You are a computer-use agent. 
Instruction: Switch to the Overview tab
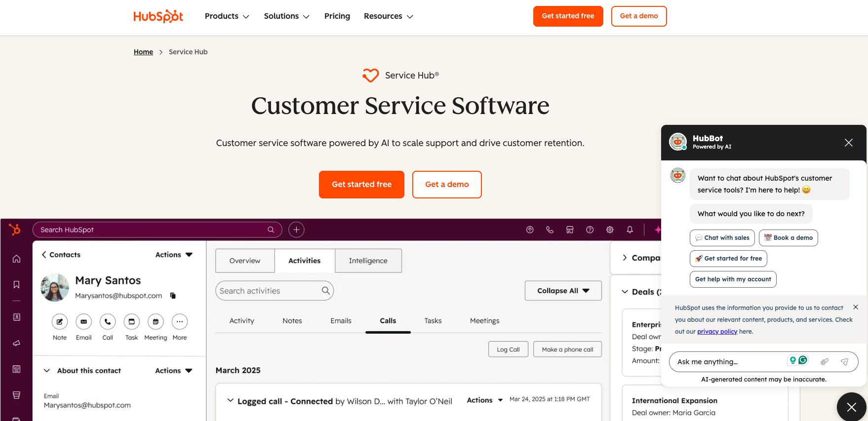click(x=245, y=261)
